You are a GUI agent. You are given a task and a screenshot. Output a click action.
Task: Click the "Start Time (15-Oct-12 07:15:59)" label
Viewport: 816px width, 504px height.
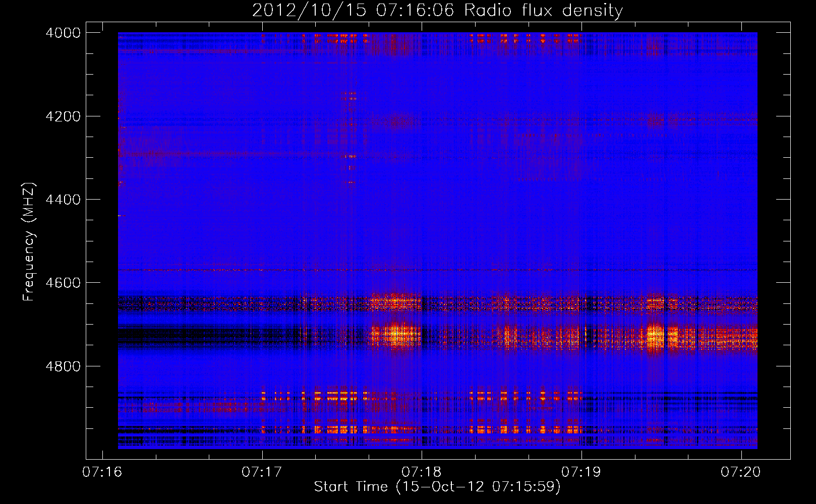(437, 487)
